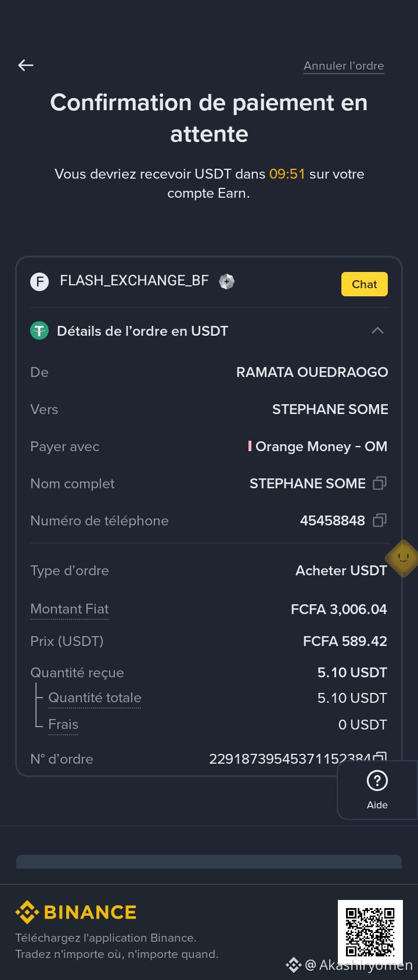Screen dimensions: 418x980
Task: Copy the phone number 45458848
Action: pyautogui.click(x=380, y=520)
